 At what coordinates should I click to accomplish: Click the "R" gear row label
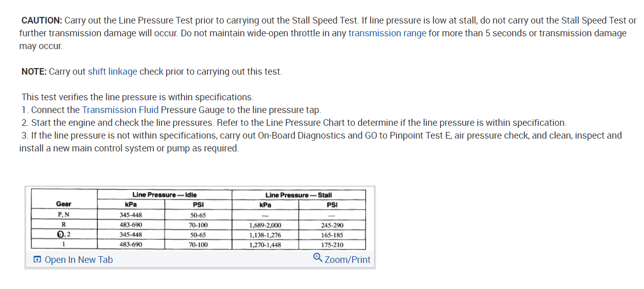click(64, 225)
